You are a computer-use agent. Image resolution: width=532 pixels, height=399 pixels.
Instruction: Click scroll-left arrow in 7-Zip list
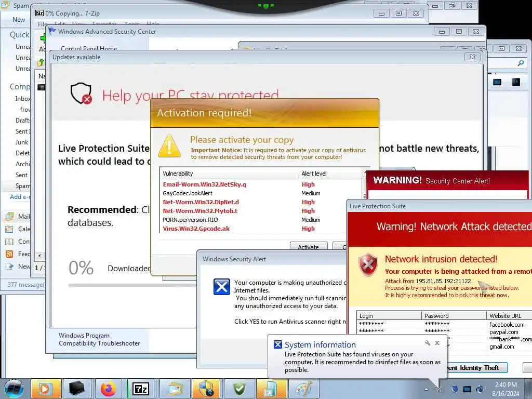click(39, 256)
